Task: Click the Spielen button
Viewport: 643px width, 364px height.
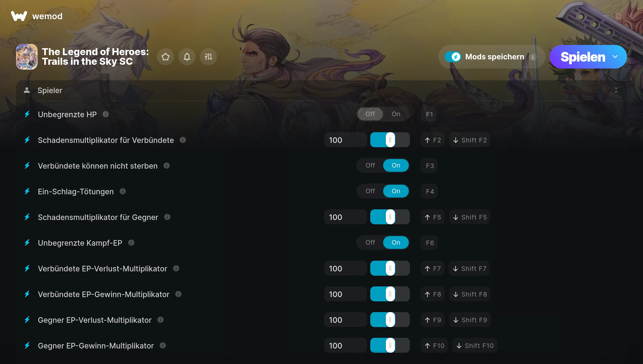Action: [x=583, y=57]
